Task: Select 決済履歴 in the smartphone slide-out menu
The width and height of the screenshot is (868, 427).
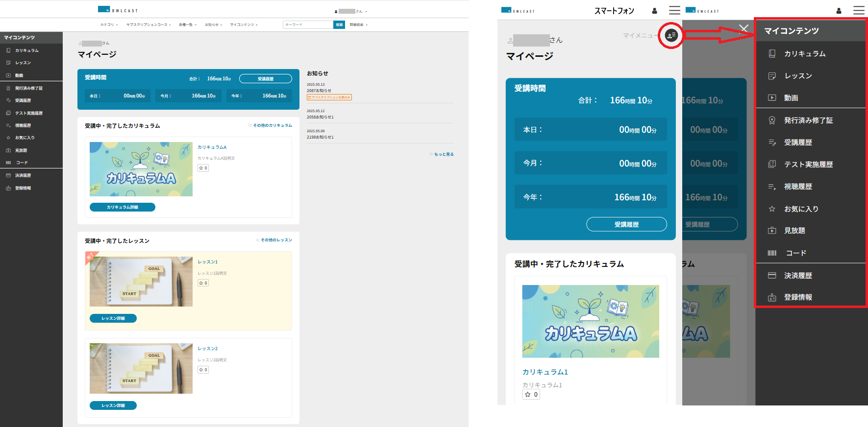Action: tap(797, 276)
